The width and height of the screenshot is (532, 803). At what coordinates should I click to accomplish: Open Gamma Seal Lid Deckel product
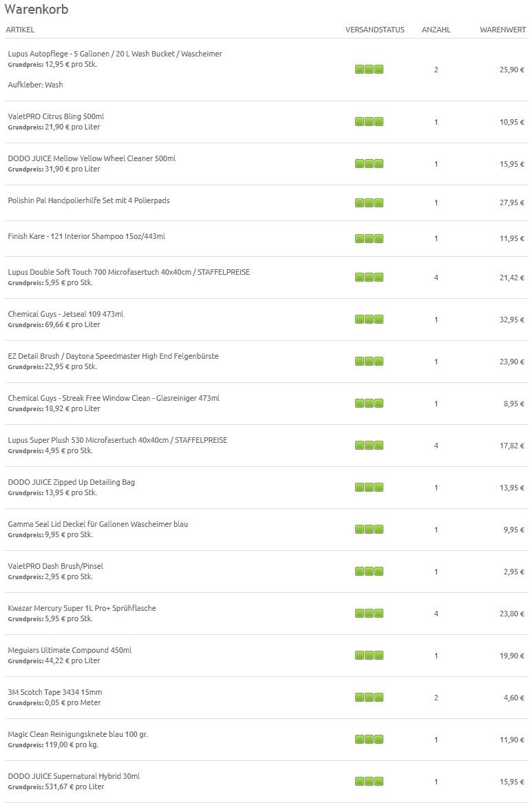[x=98, y=524]
